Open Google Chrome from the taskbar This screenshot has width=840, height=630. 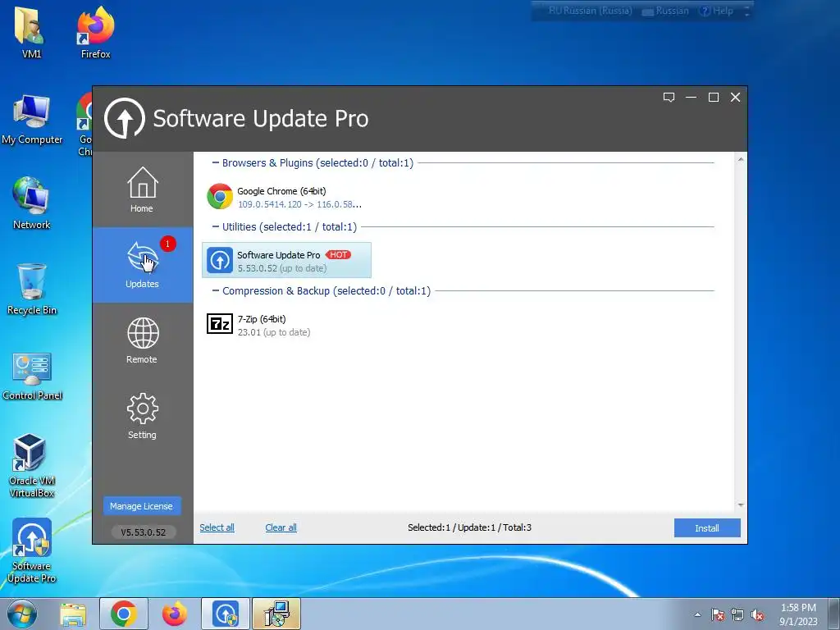[124, 614]
